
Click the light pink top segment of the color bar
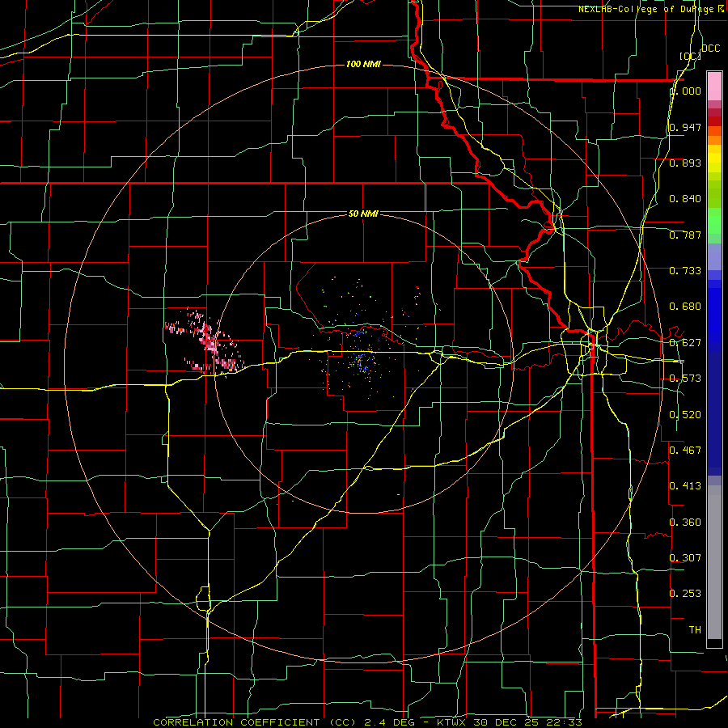pyautogui.click(x=714, y=87)
